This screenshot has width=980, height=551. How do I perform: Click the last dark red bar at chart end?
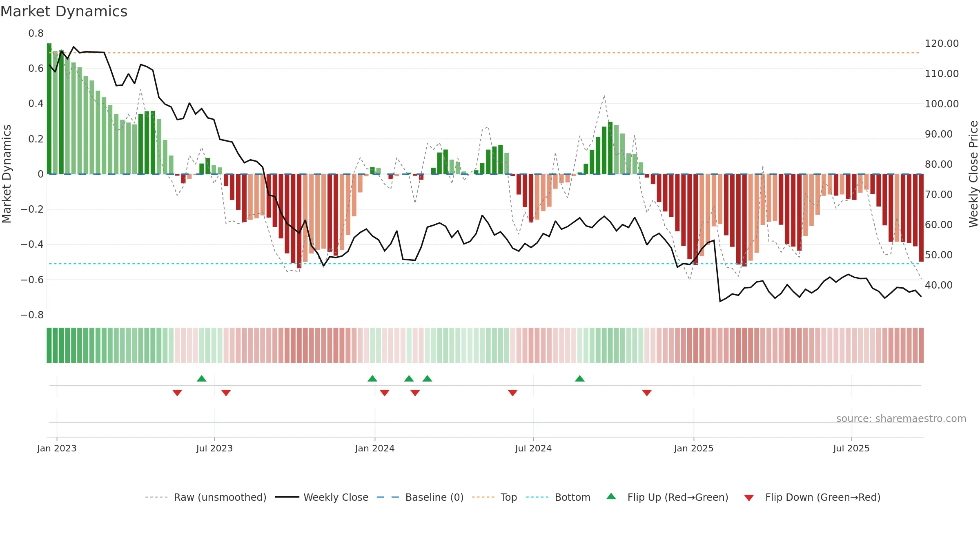[x=921, y=218]
